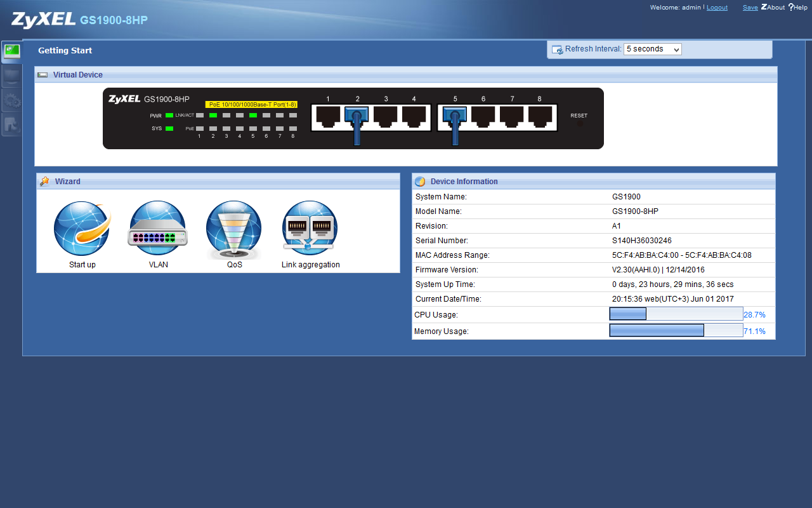Open the About link

click(x=773, y=8)
